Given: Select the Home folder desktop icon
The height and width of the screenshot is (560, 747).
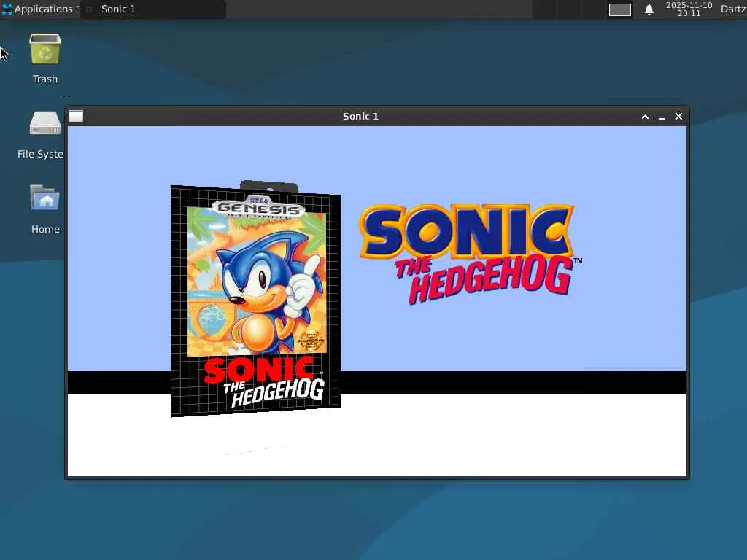Looking at the screenshot, I should tap(45, 198).
